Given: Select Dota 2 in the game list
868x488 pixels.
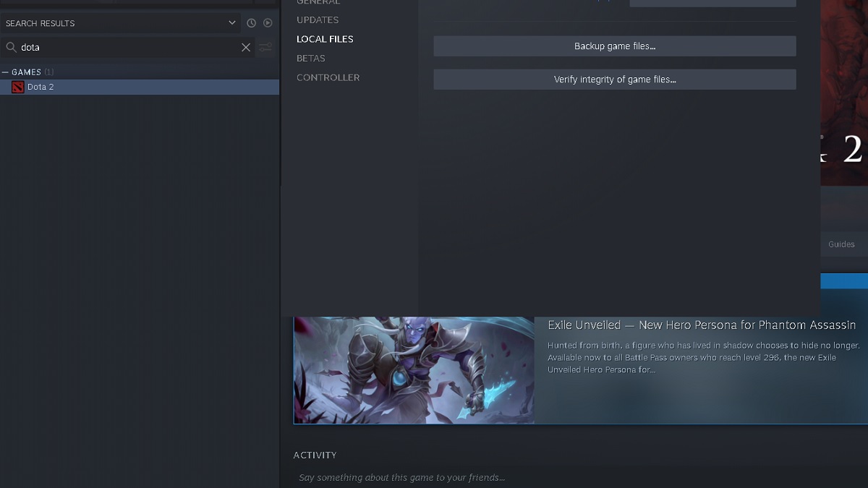Looking at the screenshot, I should pos(41,87).
